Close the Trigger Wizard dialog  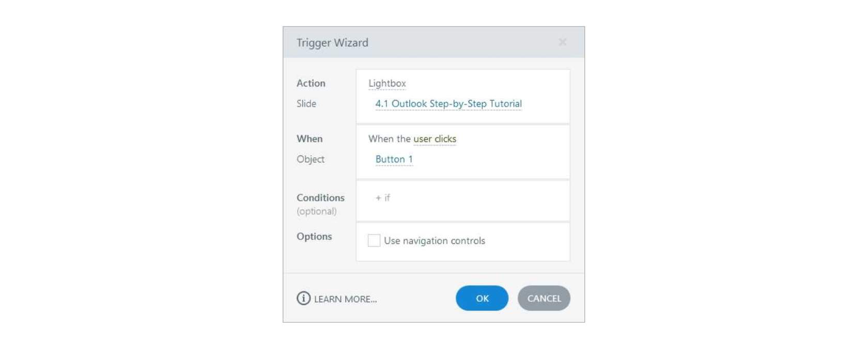[563, 42]
